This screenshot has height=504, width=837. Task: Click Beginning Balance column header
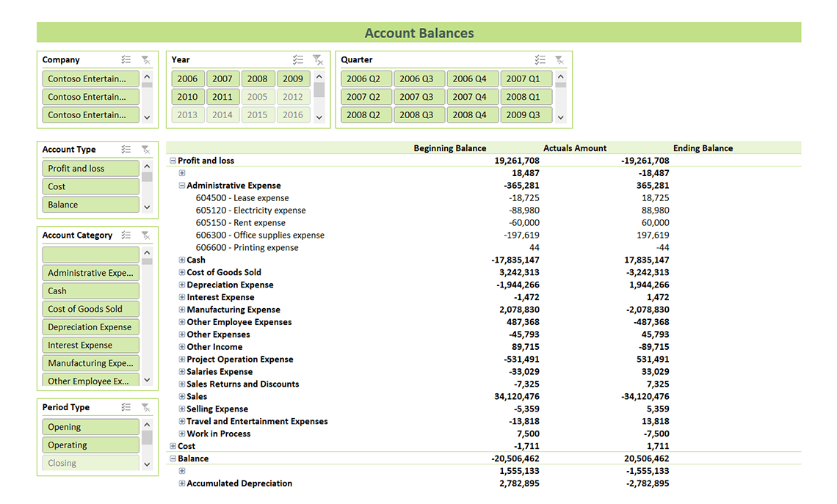click(450, 148)
